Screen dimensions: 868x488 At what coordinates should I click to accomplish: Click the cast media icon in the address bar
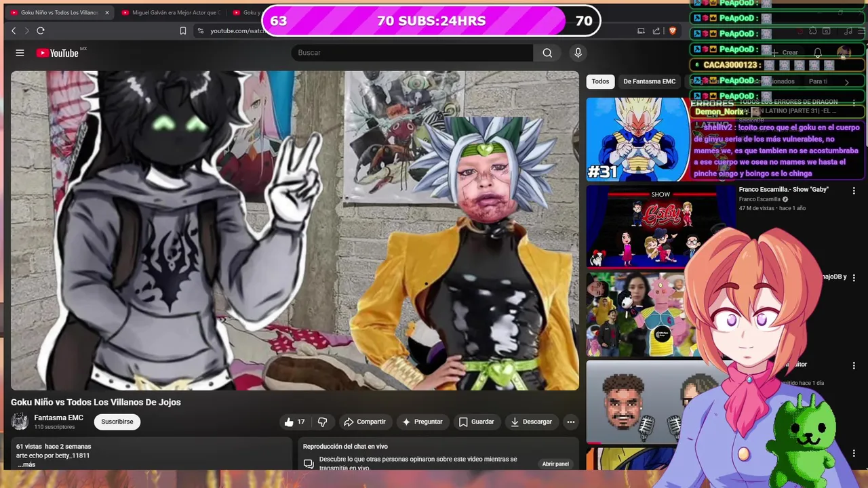641,30
